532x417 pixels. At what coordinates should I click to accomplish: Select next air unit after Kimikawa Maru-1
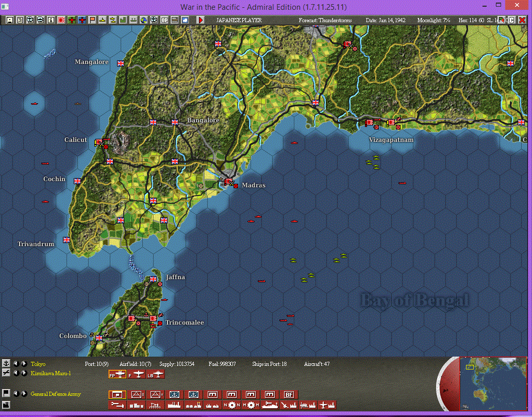(x=24, y=373)
